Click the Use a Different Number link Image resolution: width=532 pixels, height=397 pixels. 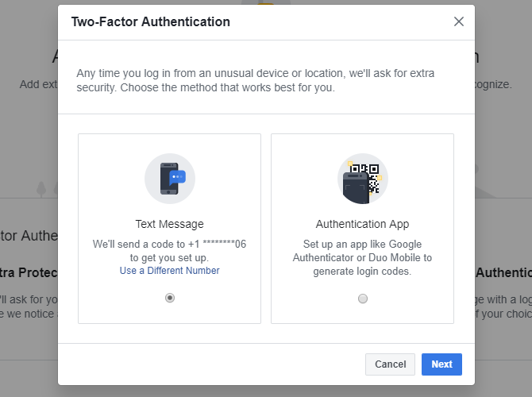[169, 271]
